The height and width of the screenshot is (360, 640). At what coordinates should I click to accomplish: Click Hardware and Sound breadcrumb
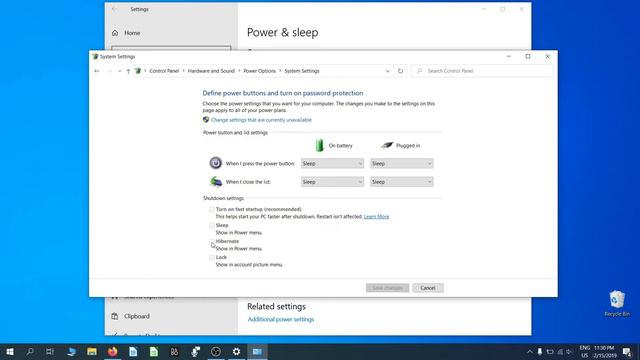coord(211,71)
